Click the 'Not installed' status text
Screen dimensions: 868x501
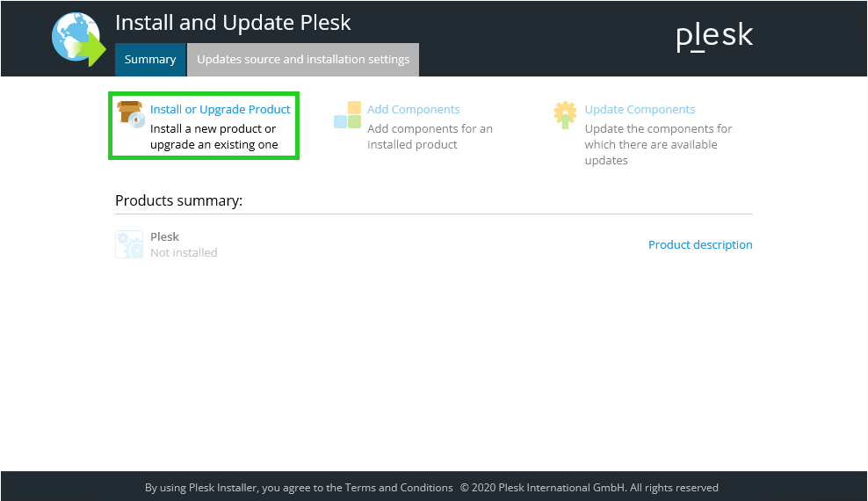184,253
